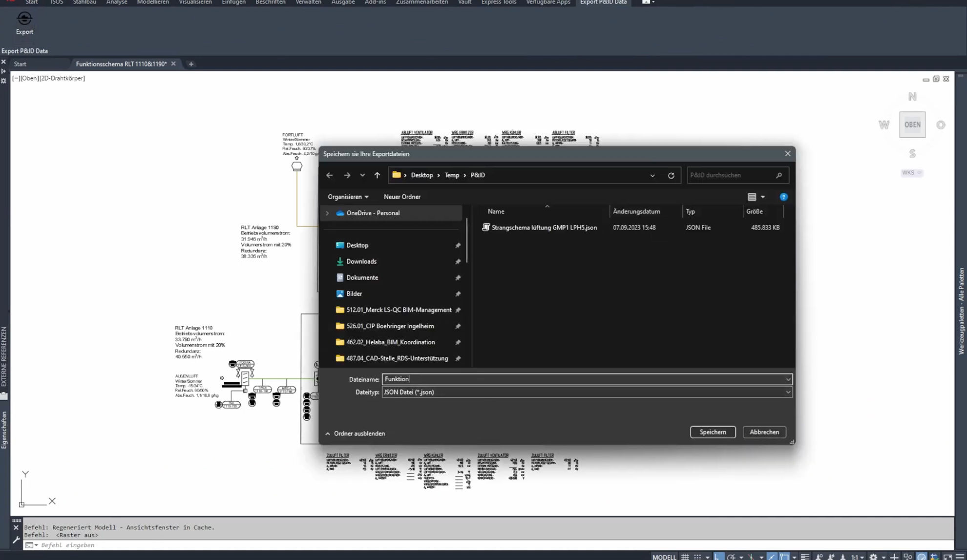Unpin the Downloads quick access entry

(458, 262)
